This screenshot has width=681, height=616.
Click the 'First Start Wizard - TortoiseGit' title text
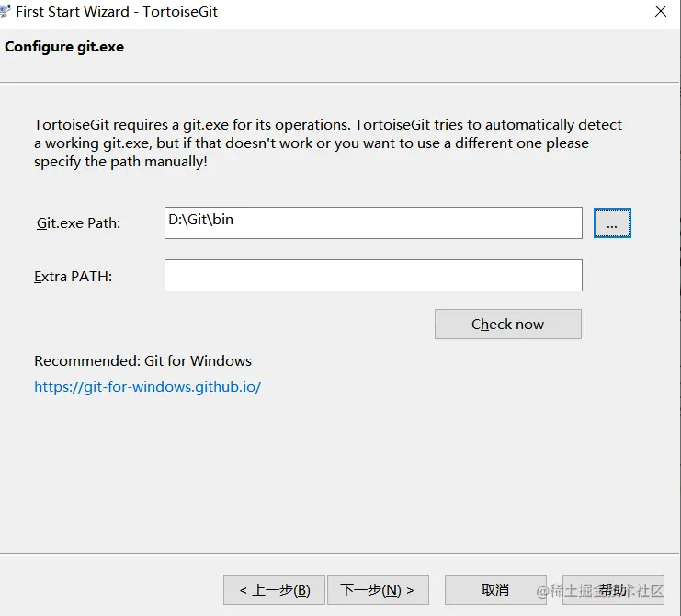tap(117, 12)
